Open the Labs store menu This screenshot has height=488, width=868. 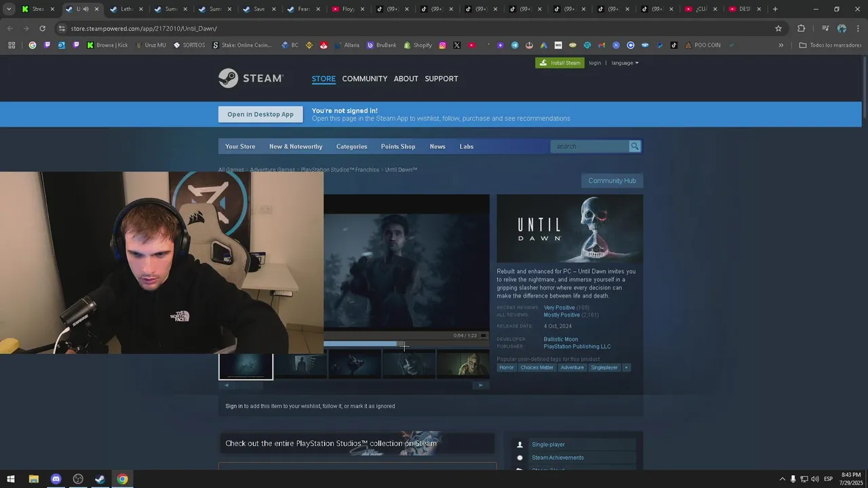[467, 146]
